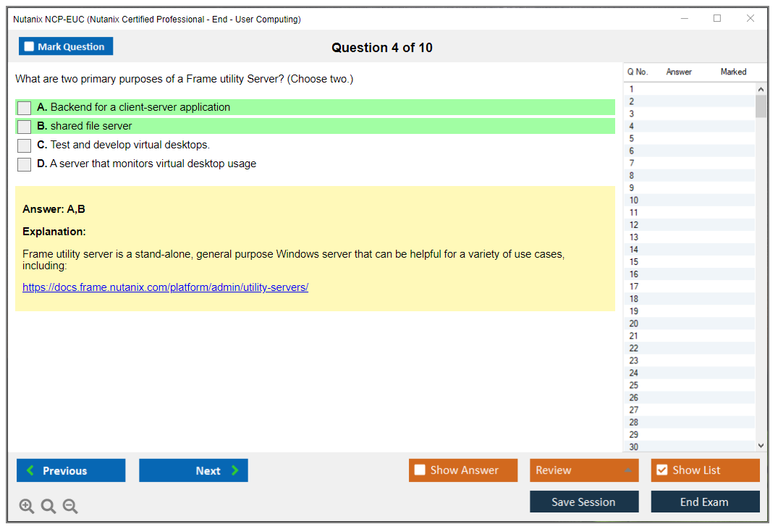Click the zoom in magnifier icon
This screenshot has height=532, width=778.
pos(27,507)
